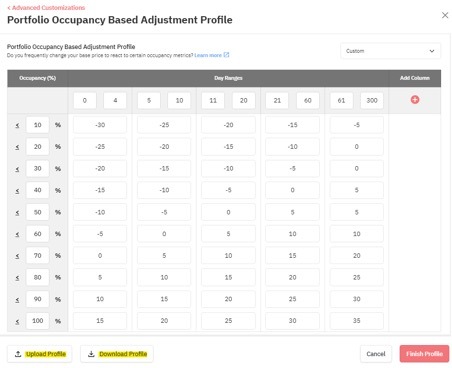Click the 61-300 days cell in 10% row
Image resolution: width=452 pixels, height=368 pixels.
(357, 125)
